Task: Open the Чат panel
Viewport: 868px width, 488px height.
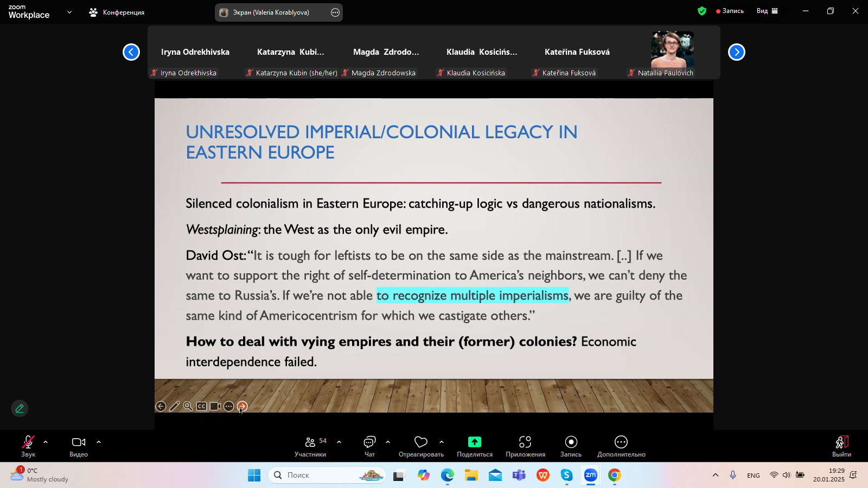Action: [369, 446]
